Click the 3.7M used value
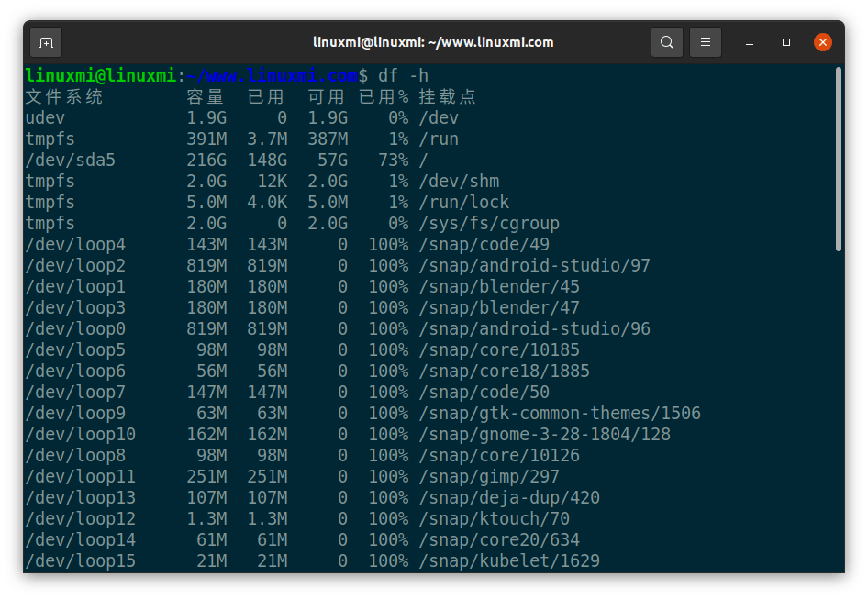Screen dimensions: 868x599 [x=267, y=139]
